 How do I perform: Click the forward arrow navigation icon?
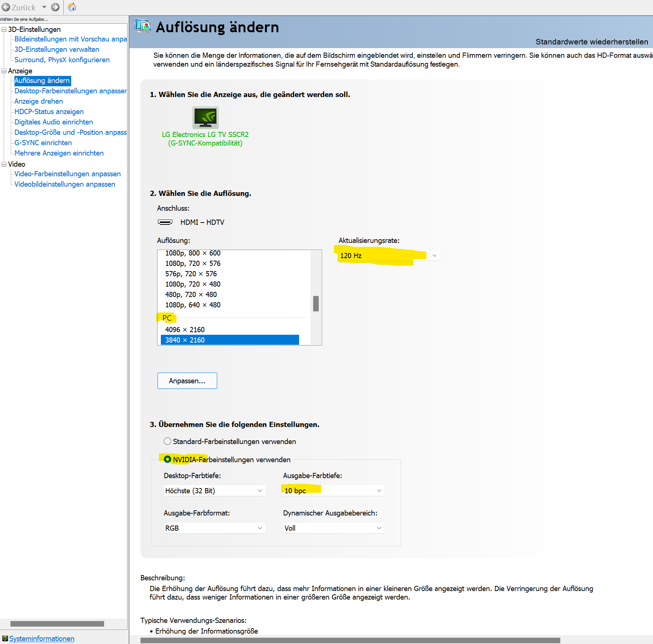tap(55, 7)
